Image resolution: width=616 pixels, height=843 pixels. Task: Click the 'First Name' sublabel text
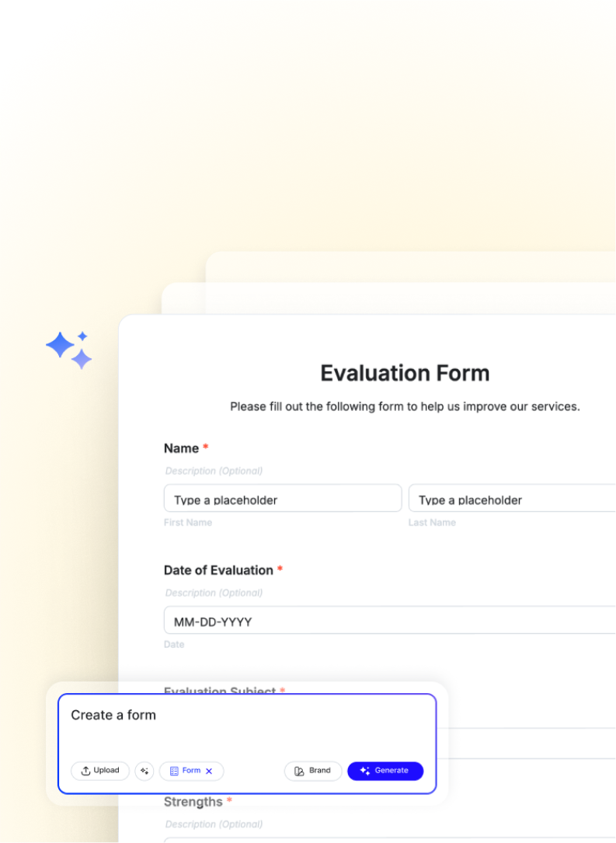pyautogui.click(x=188, y=523)
